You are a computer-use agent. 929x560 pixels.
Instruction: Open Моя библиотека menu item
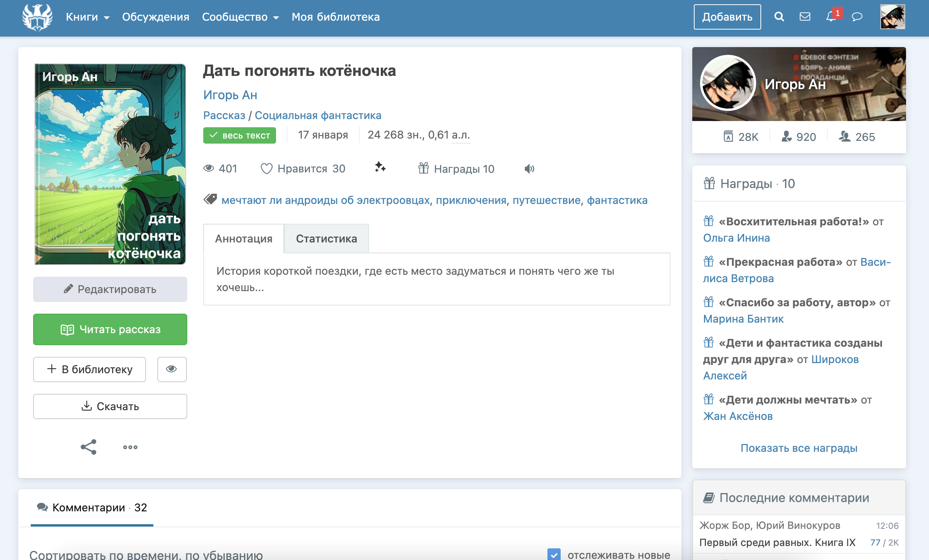336,17
